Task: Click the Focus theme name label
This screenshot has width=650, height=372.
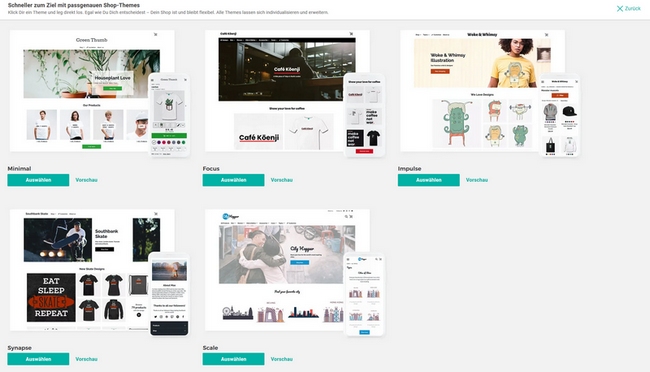Action: tap(211, 168)
